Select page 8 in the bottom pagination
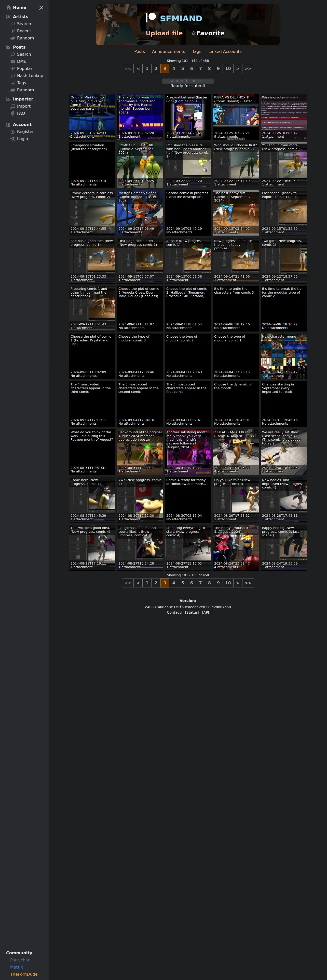Image resolution: width=327 pixels, height=980 pixels. (x=209, y=583)
